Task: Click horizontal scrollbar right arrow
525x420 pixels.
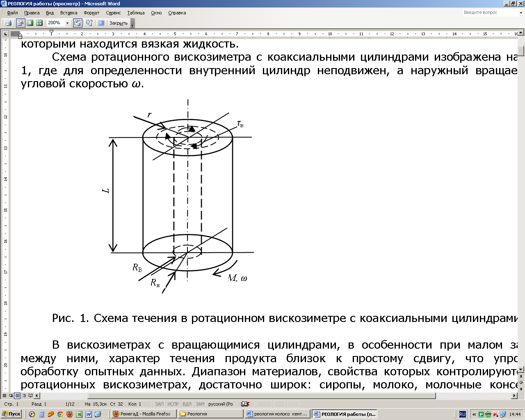Action: click(515, 395)
